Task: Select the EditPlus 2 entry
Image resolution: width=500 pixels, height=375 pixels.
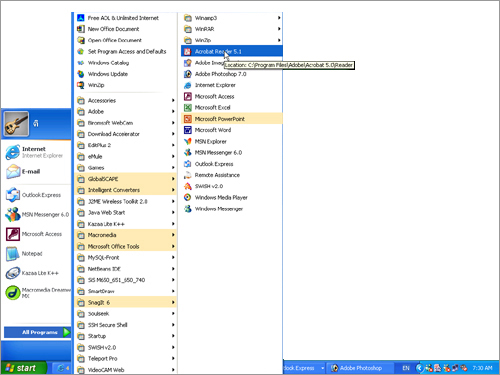Action: pyautogui.click(x=125, y=145)
